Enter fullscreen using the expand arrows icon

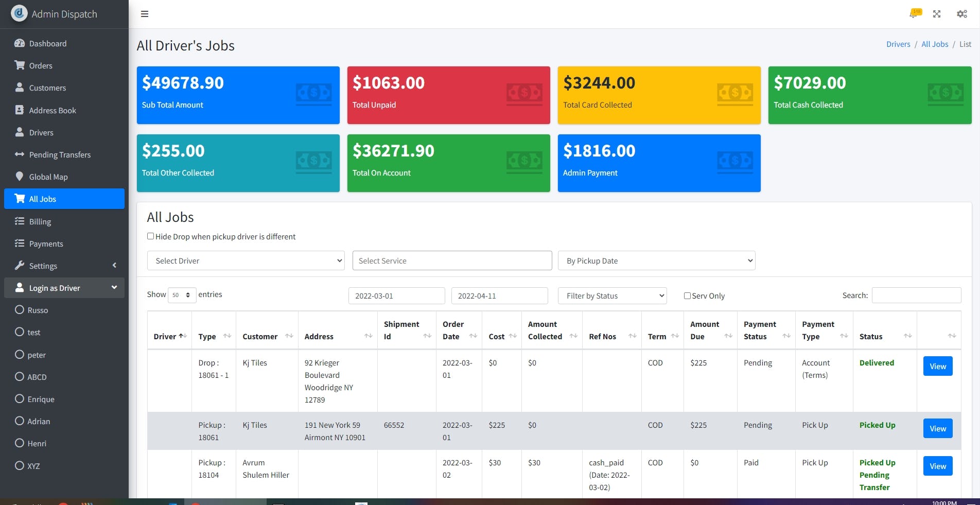[937, 14]
